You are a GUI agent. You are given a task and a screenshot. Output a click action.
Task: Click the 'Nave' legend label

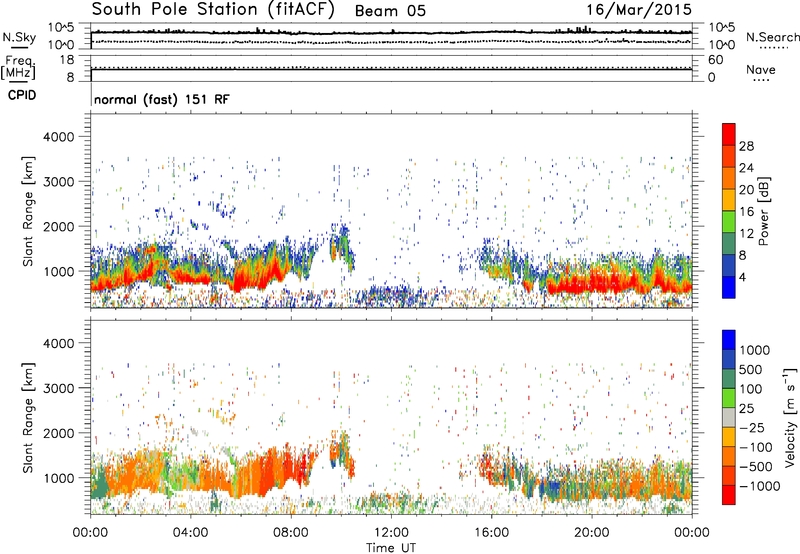[x=761, y=69]
